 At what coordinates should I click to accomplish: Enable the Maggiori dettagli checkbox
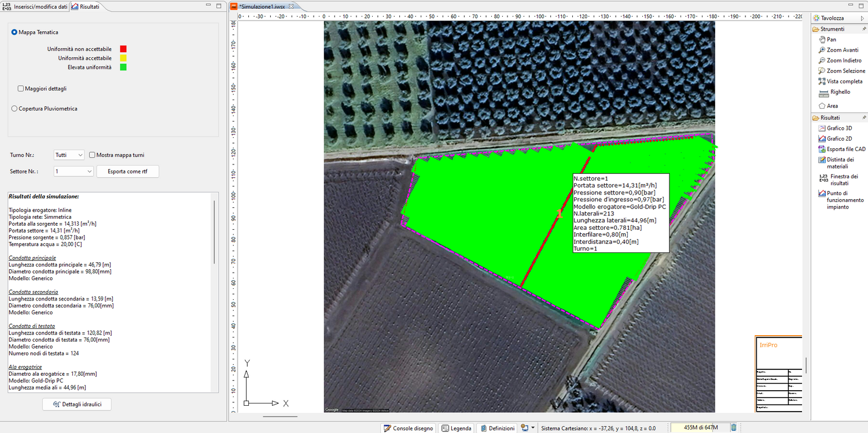(x=21, y=89)
